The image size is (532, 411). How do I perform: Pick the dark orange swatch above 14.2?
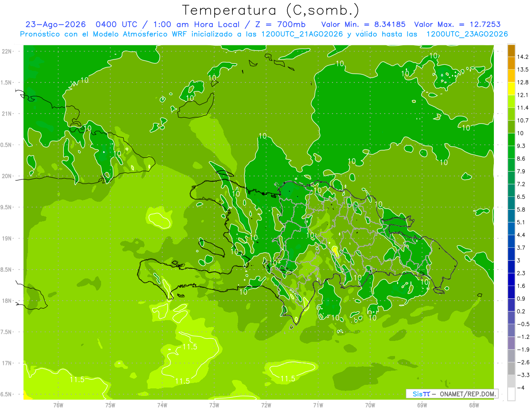point(511,51)
